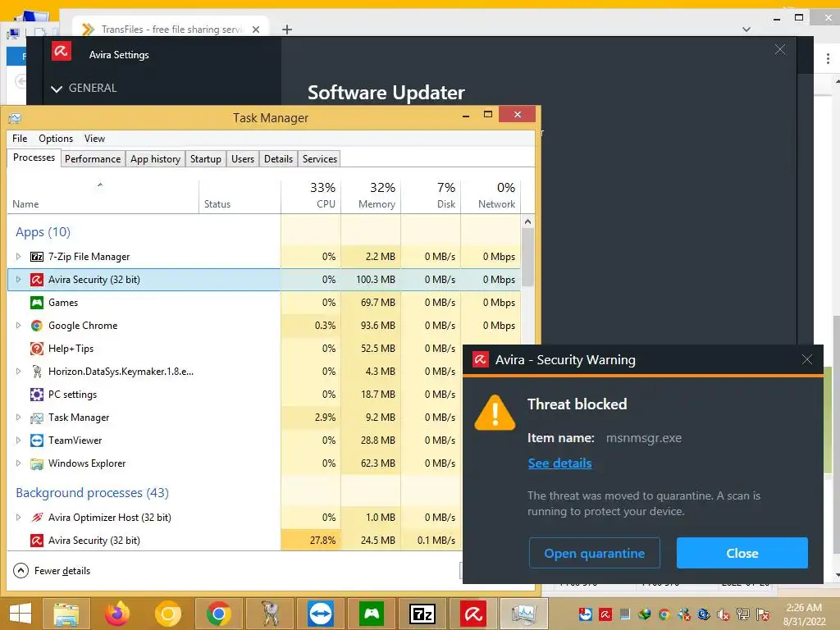
Task: Sort processes by Network column
Action: 491,195
